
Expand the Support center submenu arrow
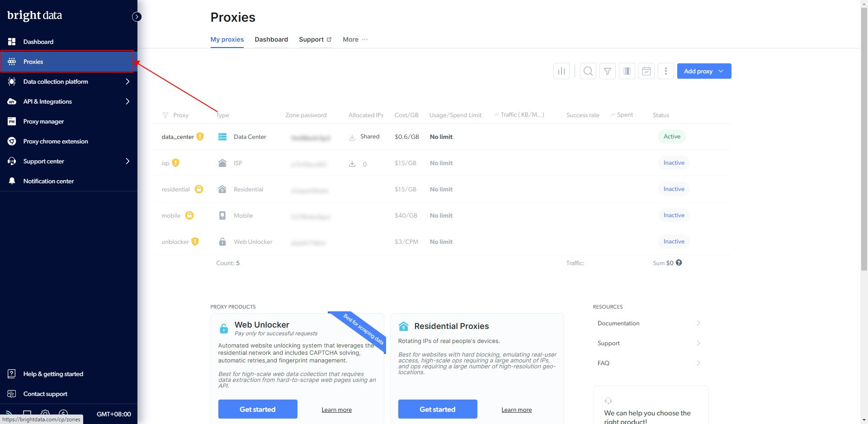(127, 161)
